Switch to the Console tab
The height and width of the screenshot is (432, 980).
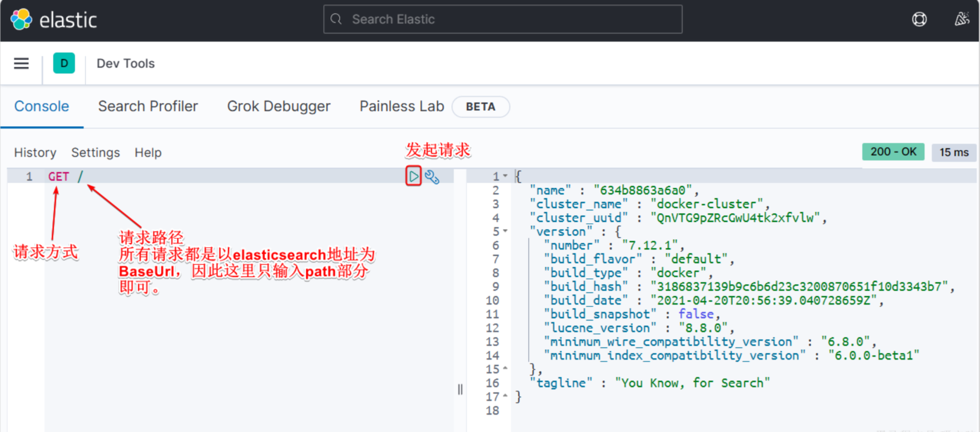coord(42,106)
